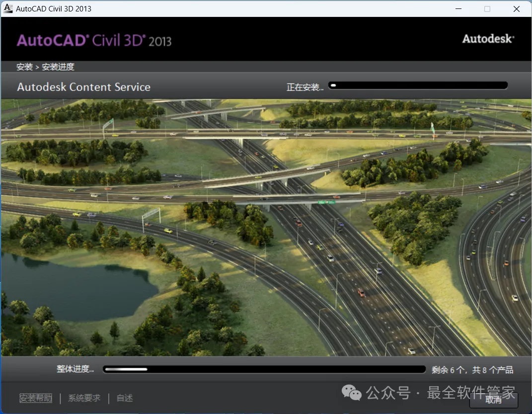The image size is (532, 414).
Task: Click the 正在安装.. status text
Action: click(x=305, y=87)
